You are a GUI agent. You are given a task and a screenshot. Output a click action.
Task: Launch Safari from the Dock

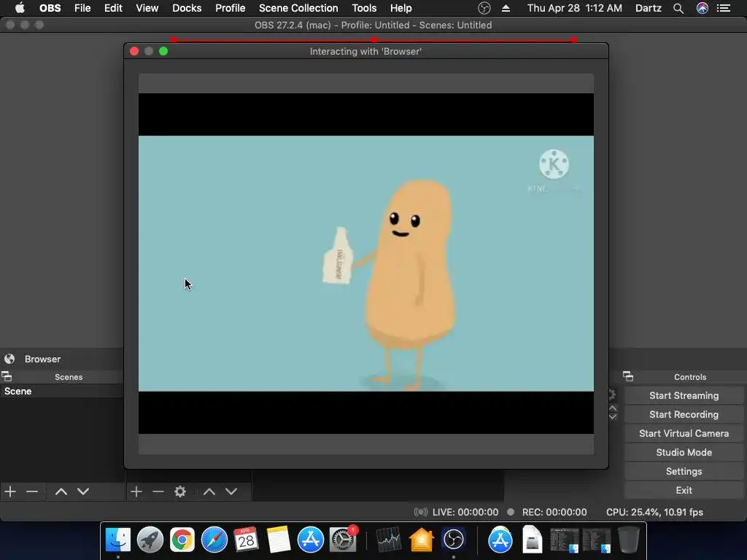tap(214, 540)
